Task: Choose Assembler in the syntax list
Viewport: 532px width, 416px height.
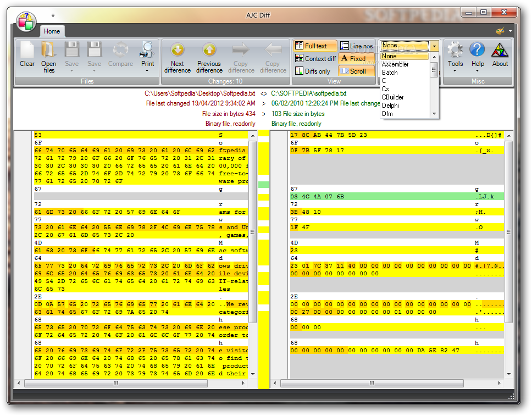Action: tap(404, 64)
